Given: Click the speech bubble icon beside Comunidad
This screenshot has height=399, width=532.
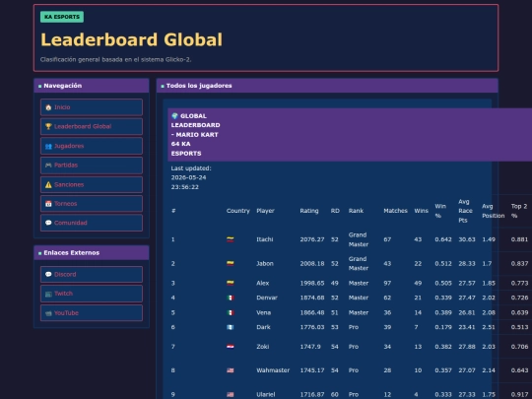Looking at the screenshot, I should pos(48,223).
